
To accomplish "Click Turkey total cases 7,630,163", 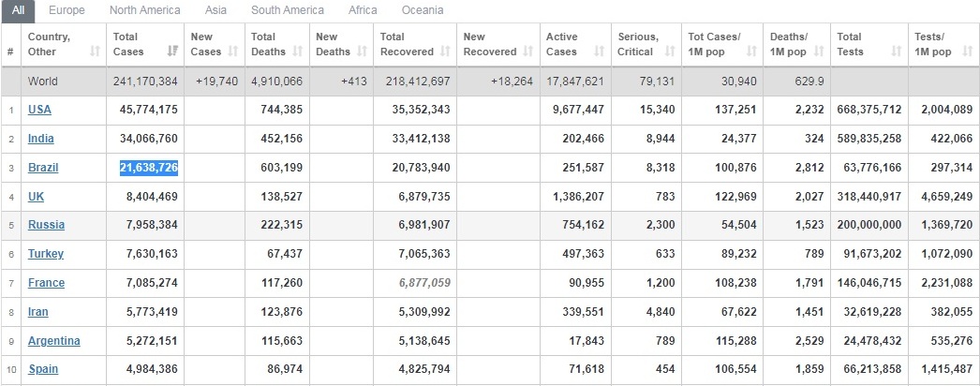I will [x=152, y=254].
